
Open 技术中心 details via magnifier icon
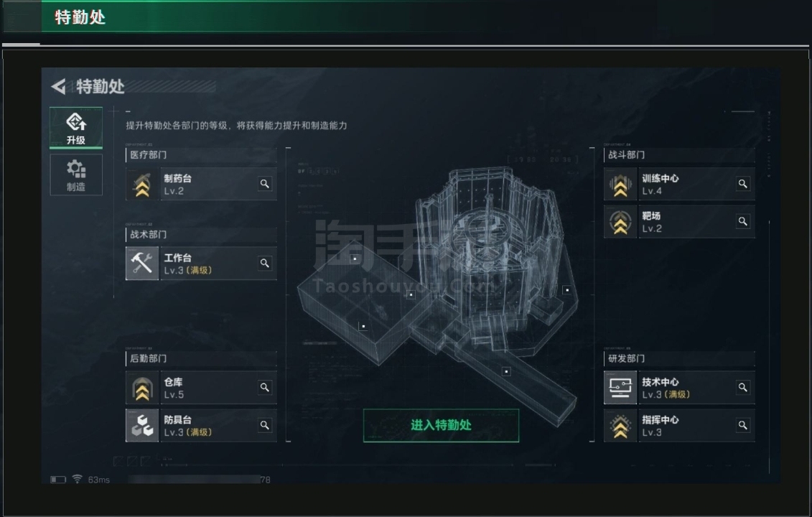(x=742, y=388)
